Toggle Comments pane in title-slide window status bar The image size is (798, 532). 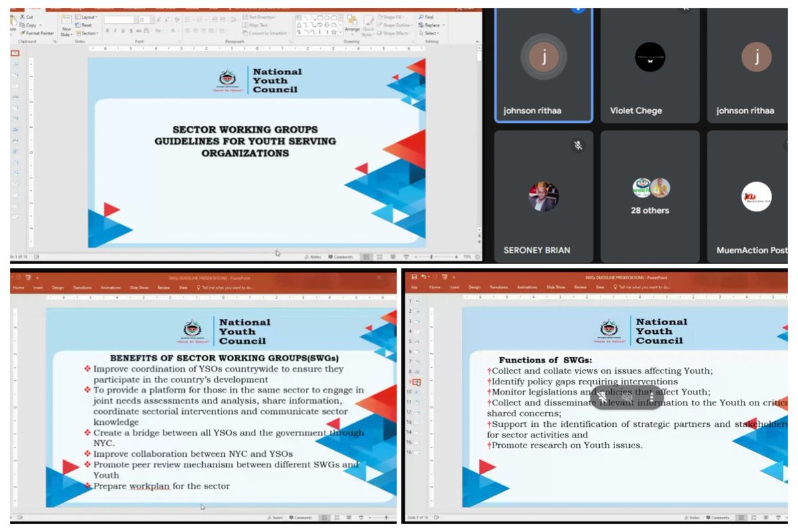(340, 257)
